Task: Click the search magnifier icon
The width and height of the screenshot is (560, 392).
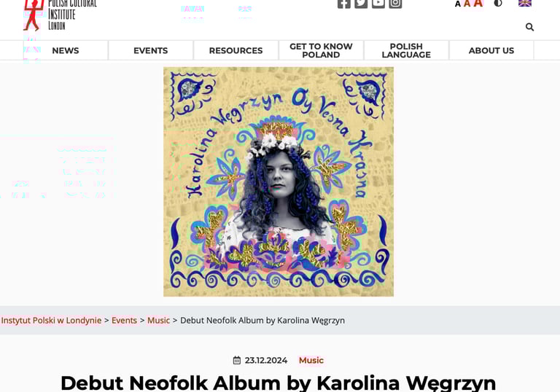Action: 529,27
